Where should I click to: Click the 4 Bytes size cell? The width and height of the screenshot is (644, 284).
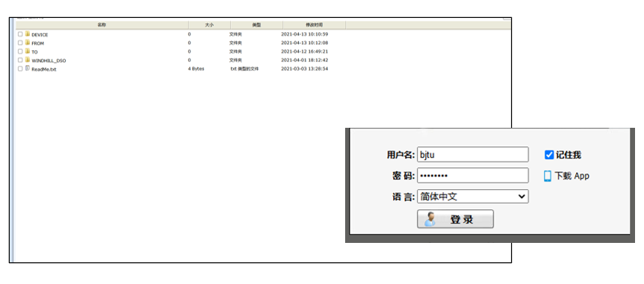pyautogui.click(x=196, y=69)
